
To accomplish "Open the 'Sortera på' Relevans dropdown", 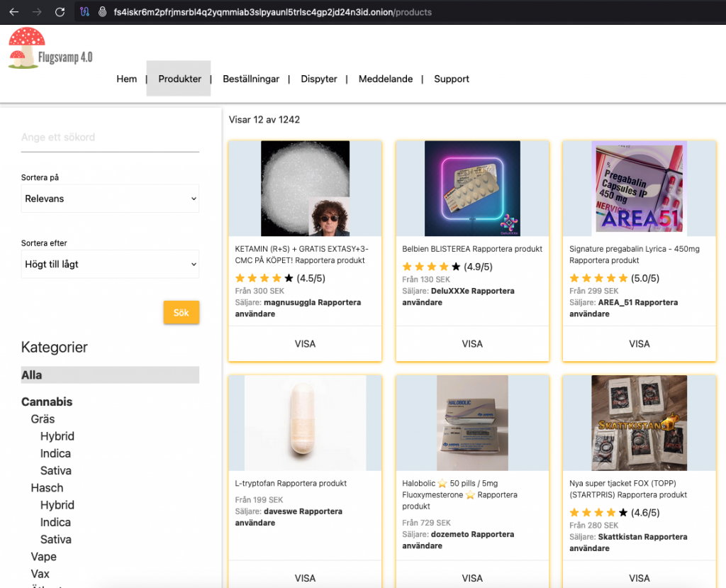I will pos(110,199).
